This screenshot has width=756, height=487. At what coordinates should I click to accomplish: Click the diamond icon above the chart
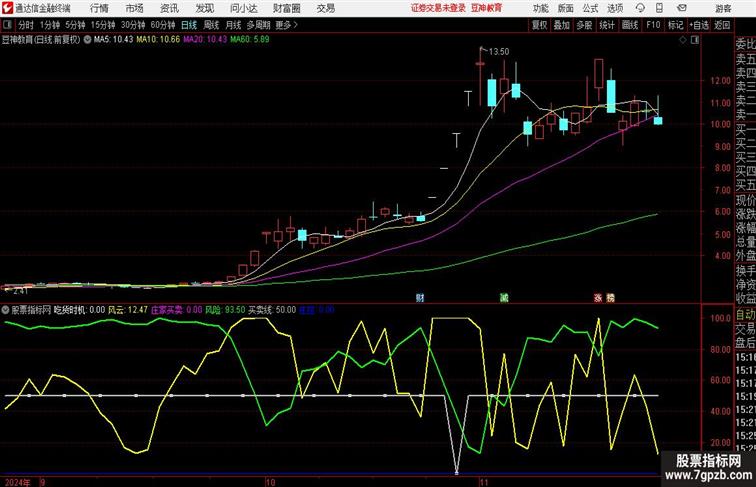click(683, 40)
